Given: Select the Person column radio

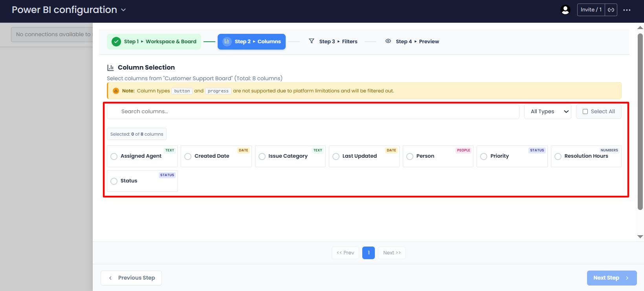Looking at the screenshot, I should pyautogui.click(x=410, y=157).
